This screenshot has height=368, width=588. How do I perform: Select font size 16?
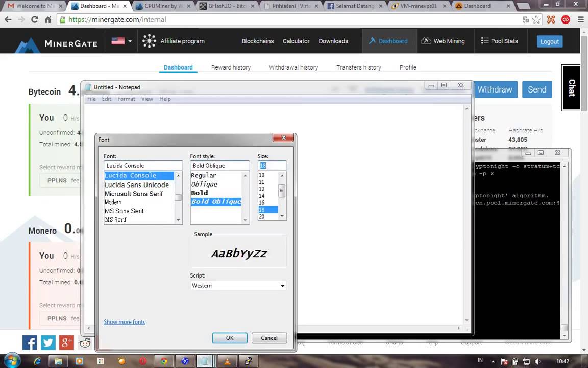coord(262,203)
